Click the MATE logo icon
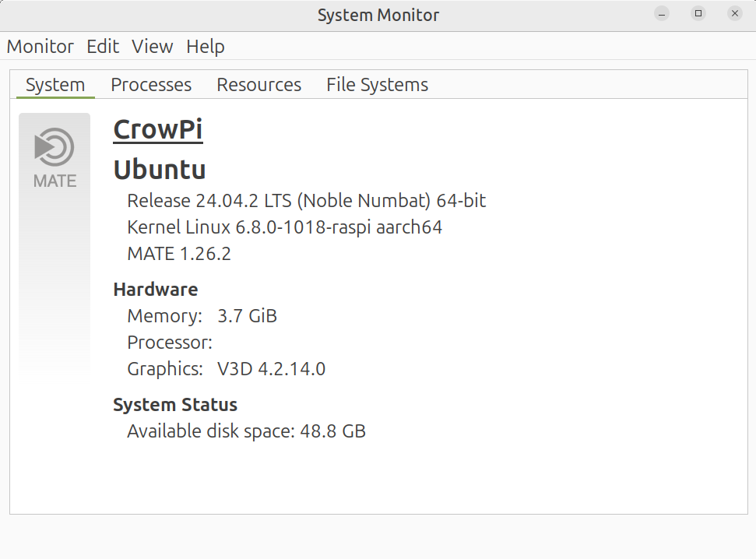756x559 pixels. [55, 157]
